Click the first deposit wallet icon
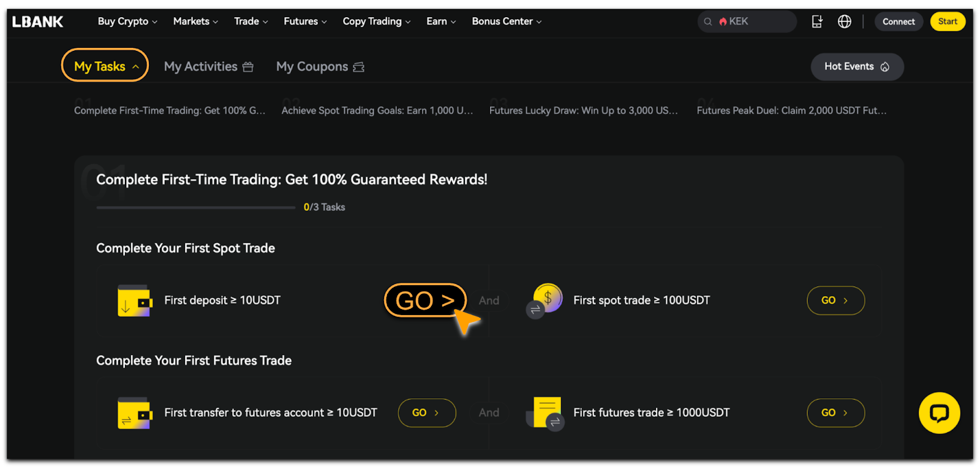 click(135, 300)
